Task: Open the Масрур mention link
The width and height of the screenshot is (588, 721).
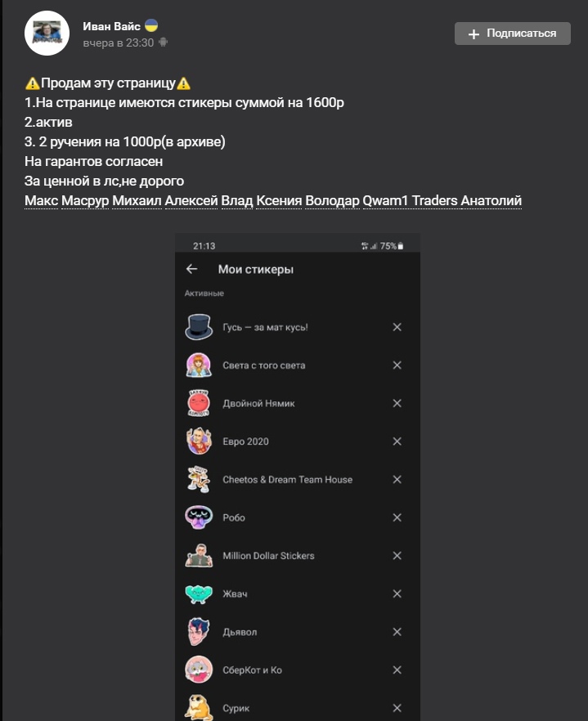Action: (x=85, y=201)
